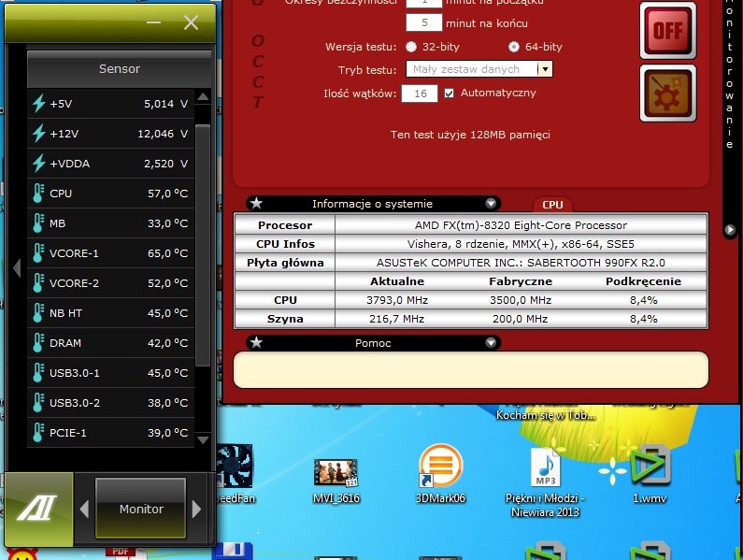Select the 32-bity test version radio
Screen dimensions: 743x560
click(411, 47)
